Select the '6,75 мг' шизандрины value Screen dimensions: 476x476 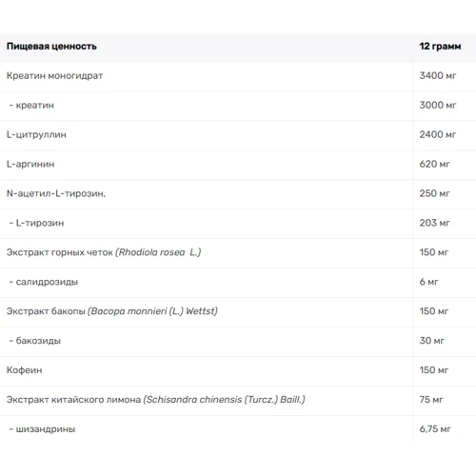(x=435, y=429)
